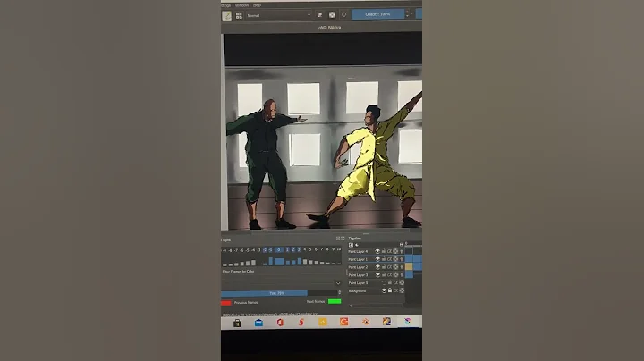This screenshot has height=361, width=644.
Task: Toggle onion skin icon on Paint Layer 1
Action: coord(395,259)
